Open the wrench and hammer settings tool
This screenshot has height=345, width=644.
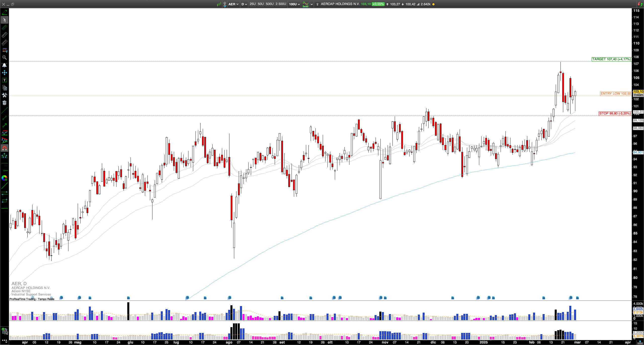[4, 95]
